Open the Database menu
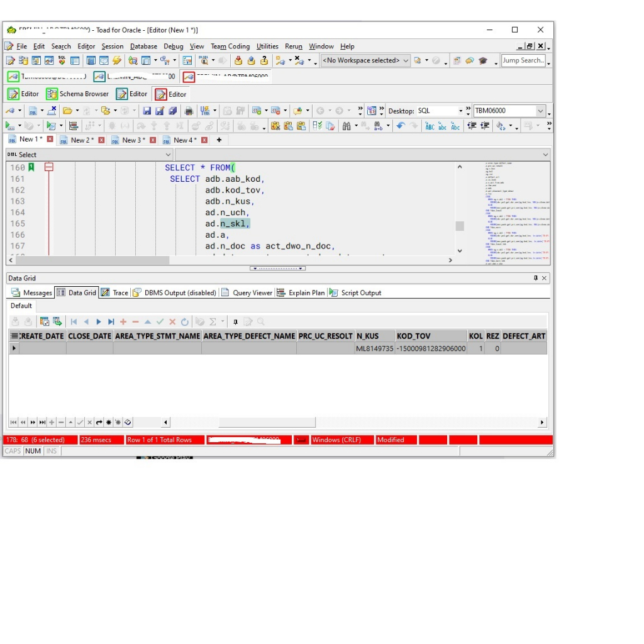The image size is (644, 644). point(143,47)
